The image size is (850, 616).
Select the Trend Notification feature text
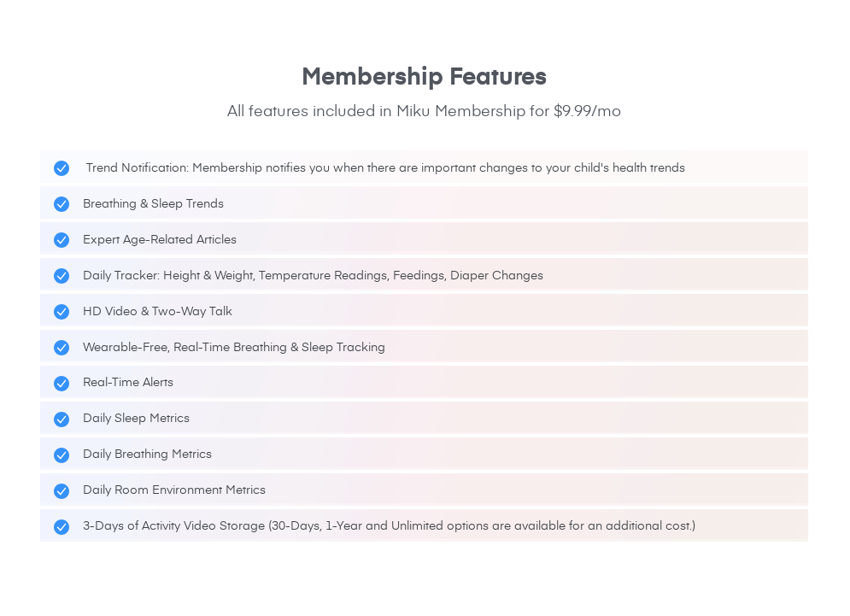(x=385, y=167)
